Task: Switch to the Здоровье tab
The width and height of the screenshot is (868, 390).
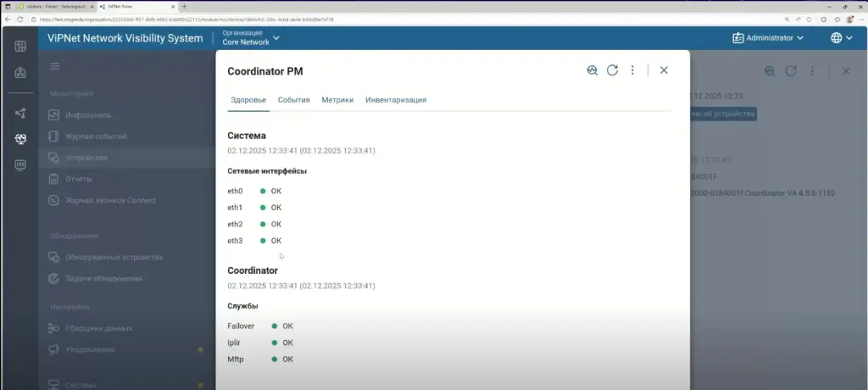Action: pos(248,100)
